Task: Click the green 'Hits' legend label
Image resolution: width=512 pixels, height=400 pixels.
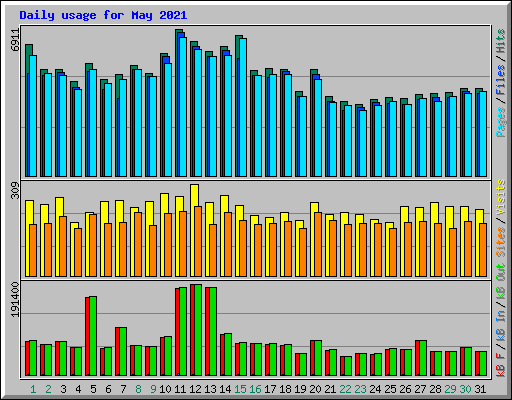Action: pos(500,41)
